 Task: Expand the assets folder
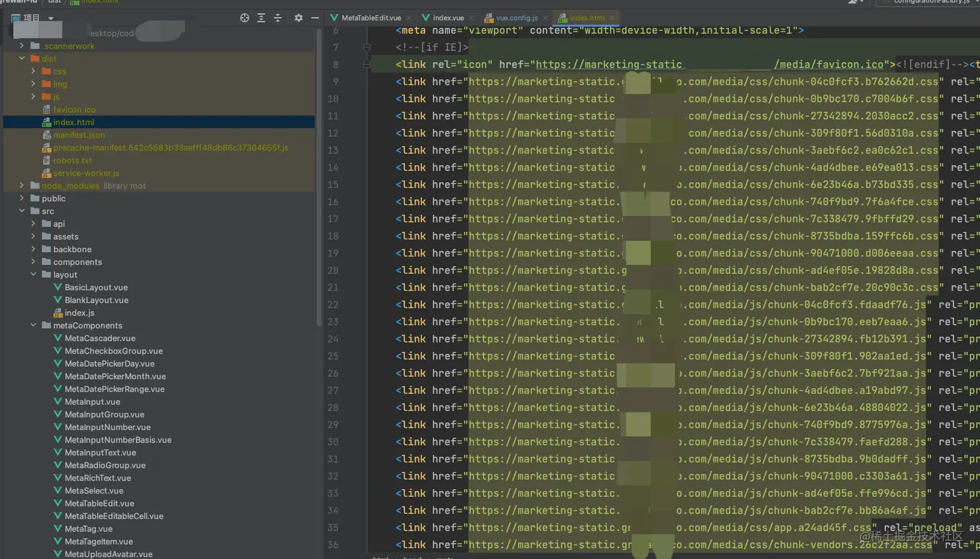coord(33,236)
